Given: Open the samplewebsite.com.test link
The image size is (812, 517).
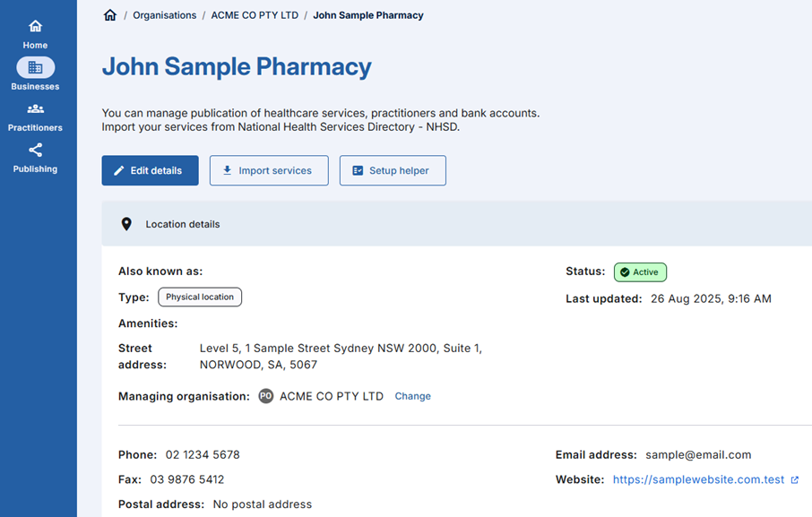Looking at the screenshot, I should coord(698,480).
